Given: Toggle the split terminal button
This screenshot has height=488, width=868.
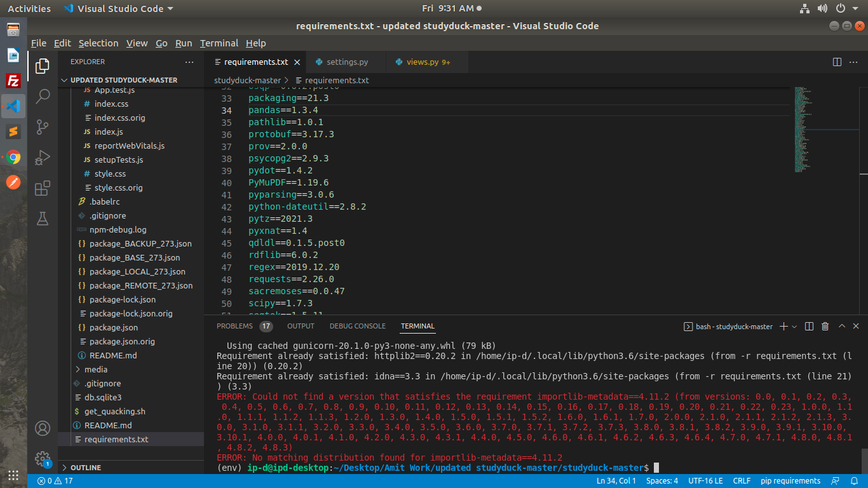Looking at the screenshot, I should point(809,327).
